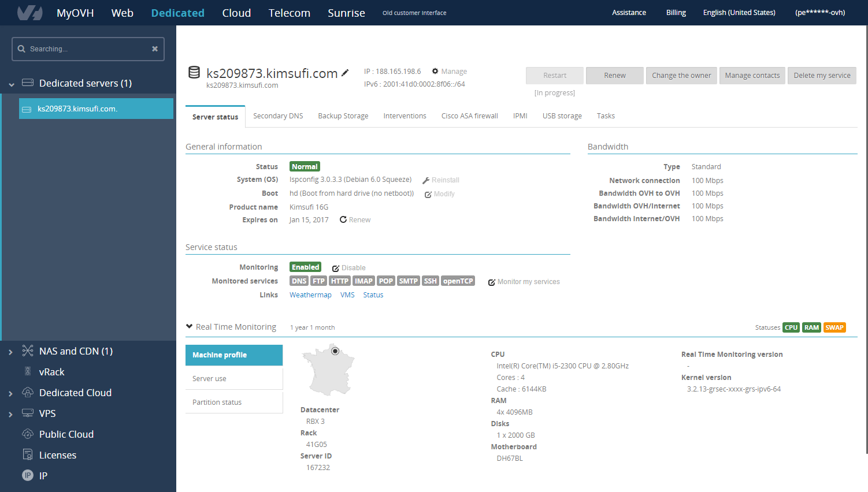Open the IPMI tab
Viewport: 868px width, 492px height.
tap(520, 116)
